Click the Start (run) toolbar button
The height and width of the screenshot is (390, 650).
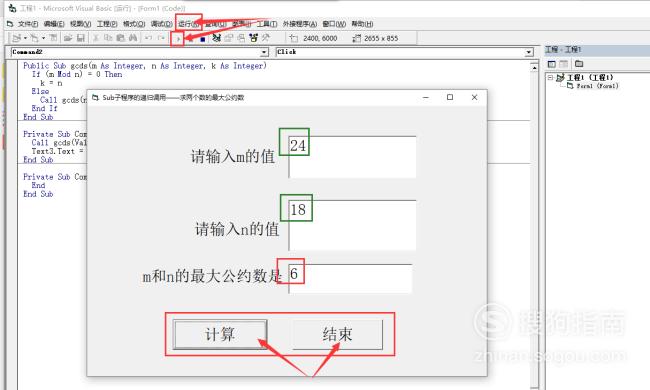pos(178,39)
